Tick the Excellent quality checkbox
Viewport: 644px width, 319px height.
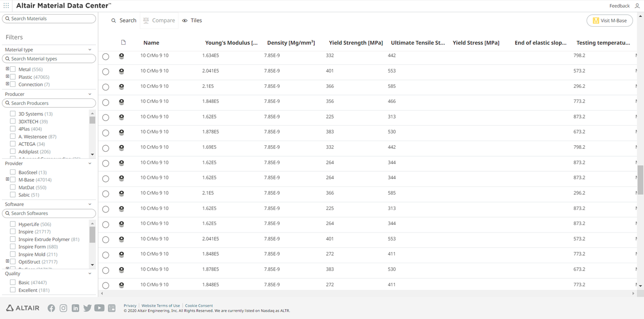(13, 290)
